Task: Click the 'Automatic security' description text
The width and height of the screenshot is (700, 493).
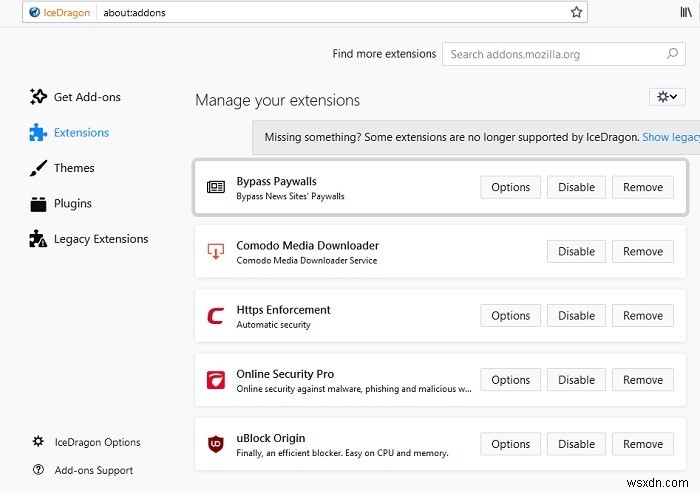Action: click(273, 325)
